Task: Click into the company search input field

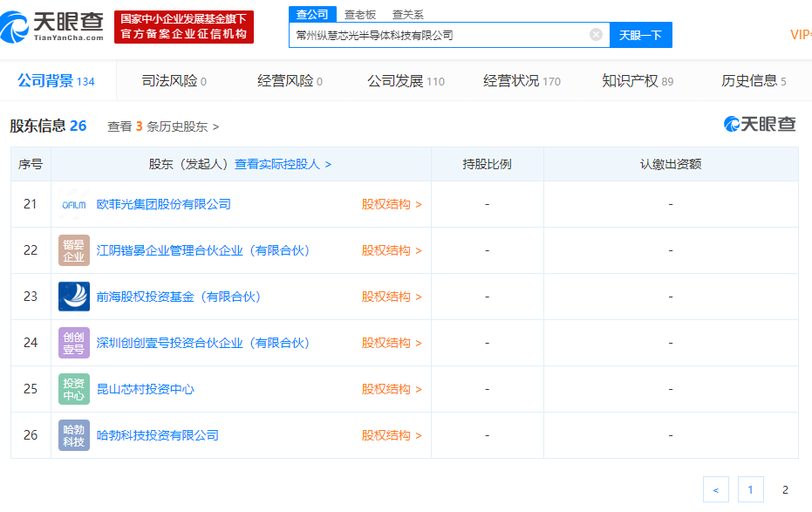Action: click(x=440, y=35)
